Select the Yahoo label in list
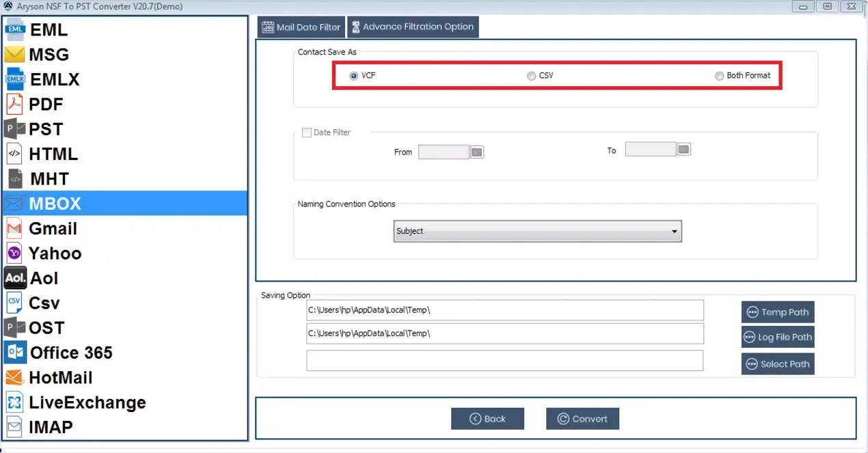868x453 pixels. (55, 253)
